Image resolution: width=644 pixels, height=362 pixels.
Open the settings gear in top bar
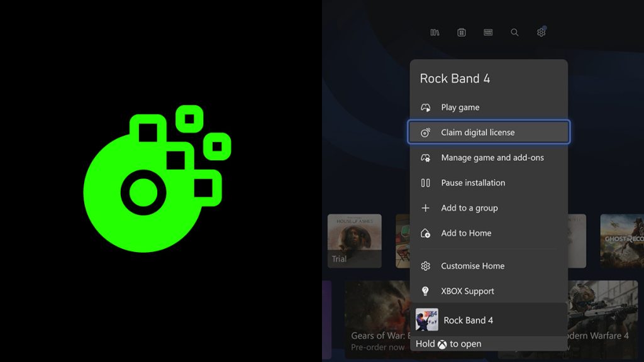[541, 32]
